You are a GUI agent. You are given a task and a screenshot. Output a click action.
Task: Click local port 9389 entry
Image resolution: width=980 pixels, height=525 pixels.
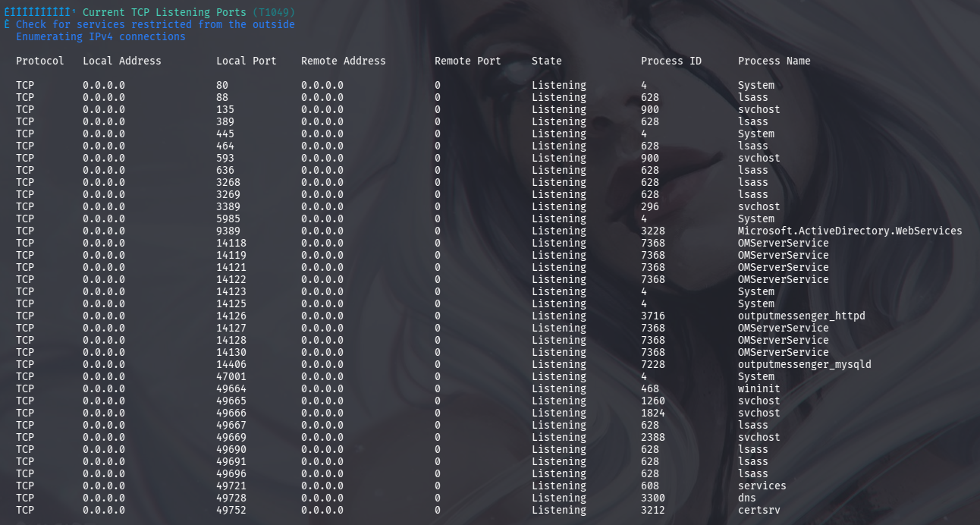(228, 231)
